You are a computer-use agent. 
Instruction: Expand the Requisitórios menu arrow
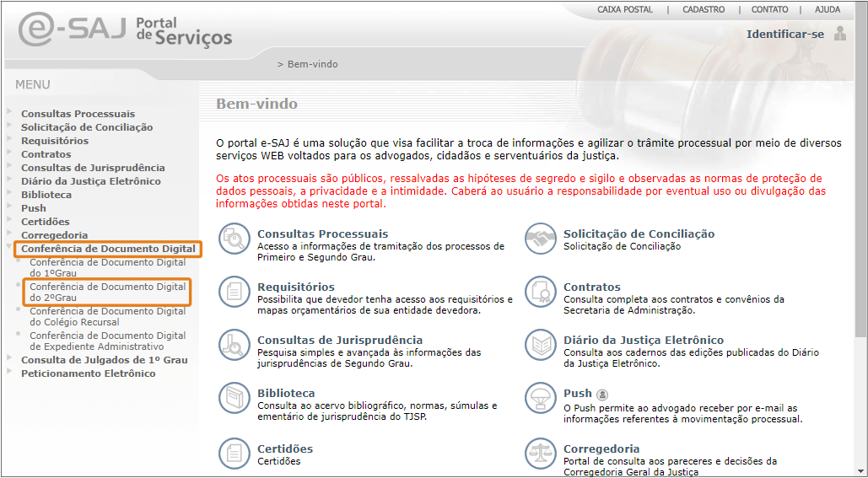[9, 138]
